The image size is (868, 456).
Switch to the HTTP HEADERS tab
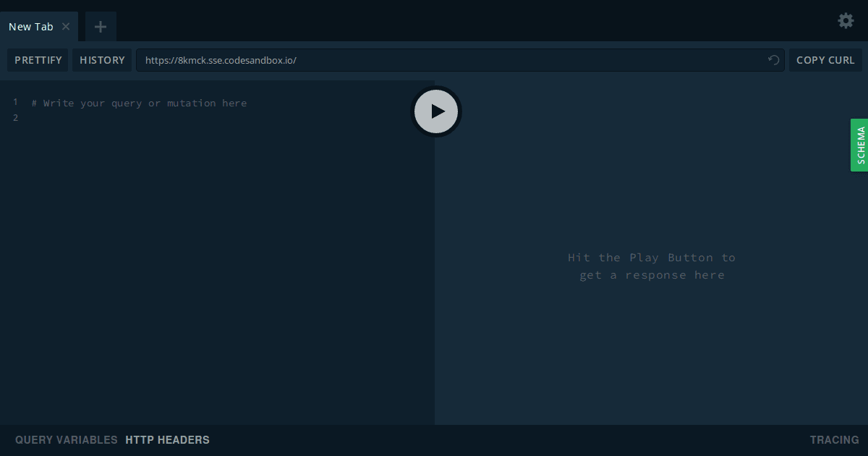[167, 439]
